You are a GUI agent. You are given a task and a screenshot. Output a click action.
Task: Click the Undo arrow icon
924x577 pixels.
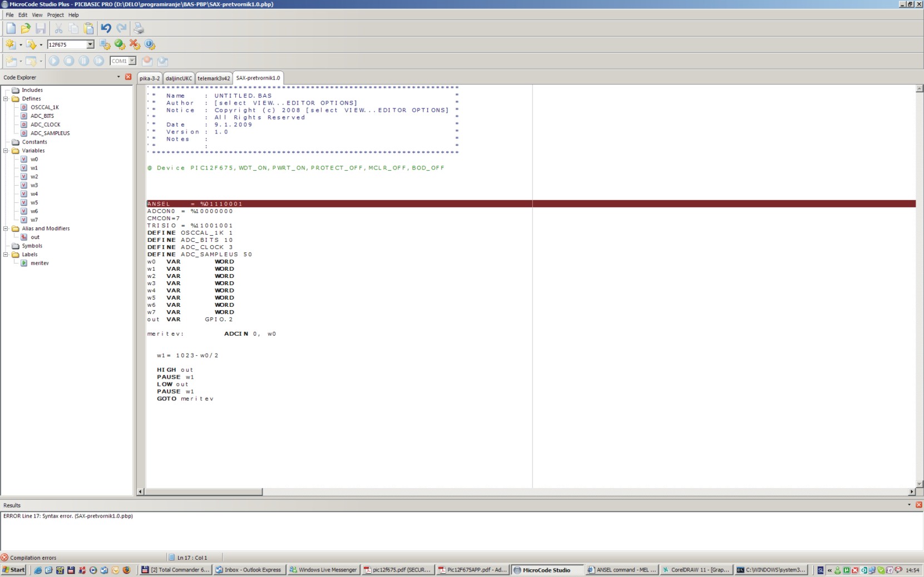106,28
